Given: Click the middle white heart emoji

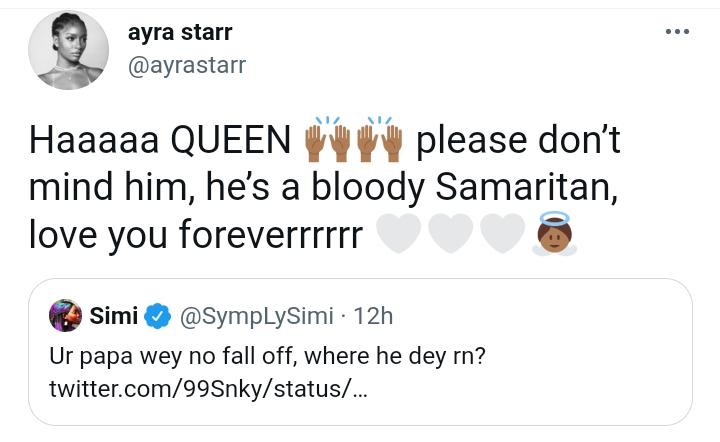Looking at the screenshot, I should [x=449, y=235].
